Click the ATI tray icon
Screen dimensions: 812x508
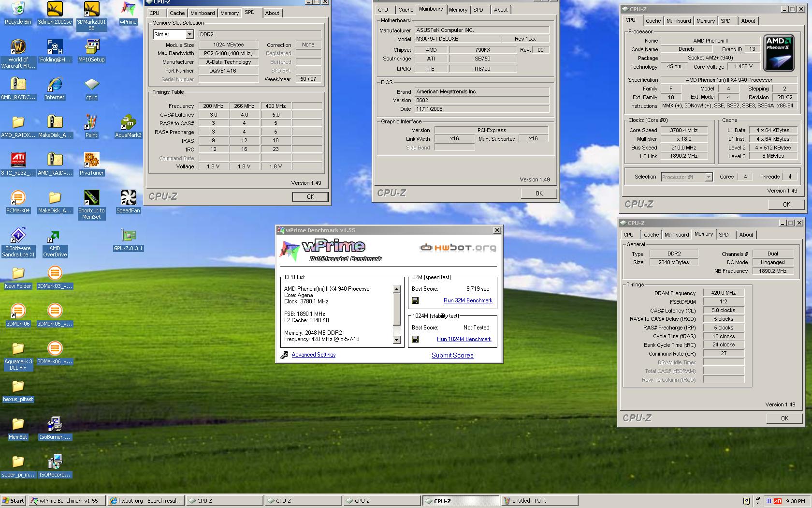pos(778,501)
